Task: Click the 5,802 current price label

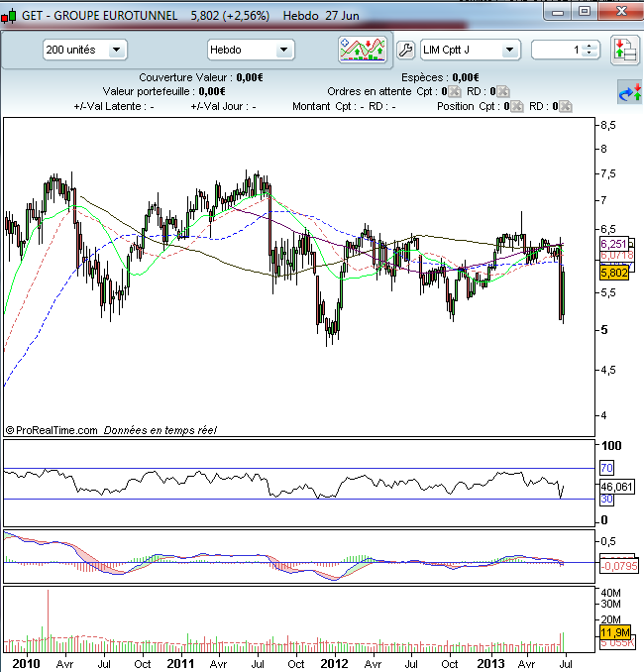Action: (614, 273)
